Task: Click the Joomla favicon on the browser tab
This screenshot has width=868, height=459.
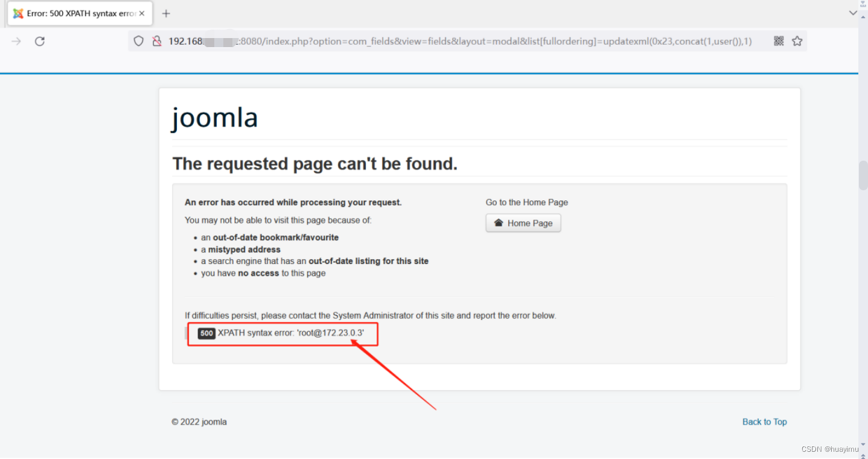Action: pos(18,12)
